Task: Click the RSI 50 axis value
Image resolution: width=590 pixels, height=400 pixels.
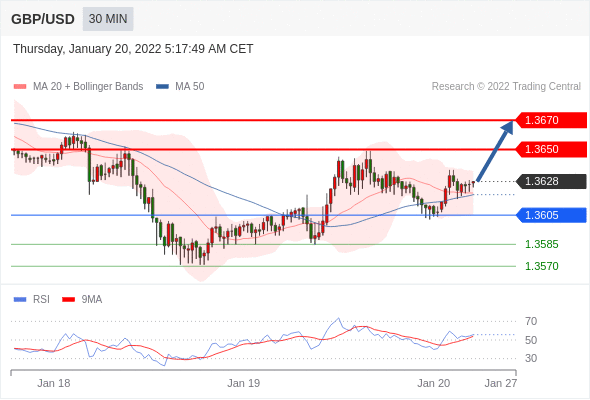Action: [x=531, y=340]
